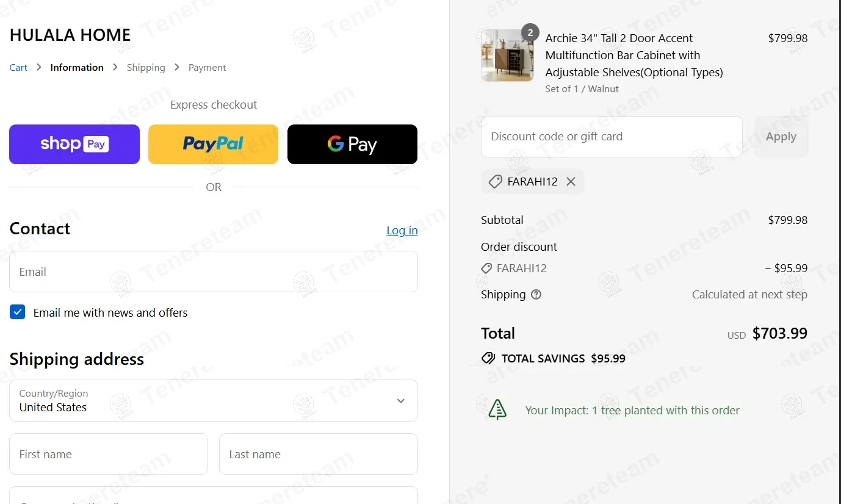Remove the FARAHI12 discount code tag

(571, 181)
